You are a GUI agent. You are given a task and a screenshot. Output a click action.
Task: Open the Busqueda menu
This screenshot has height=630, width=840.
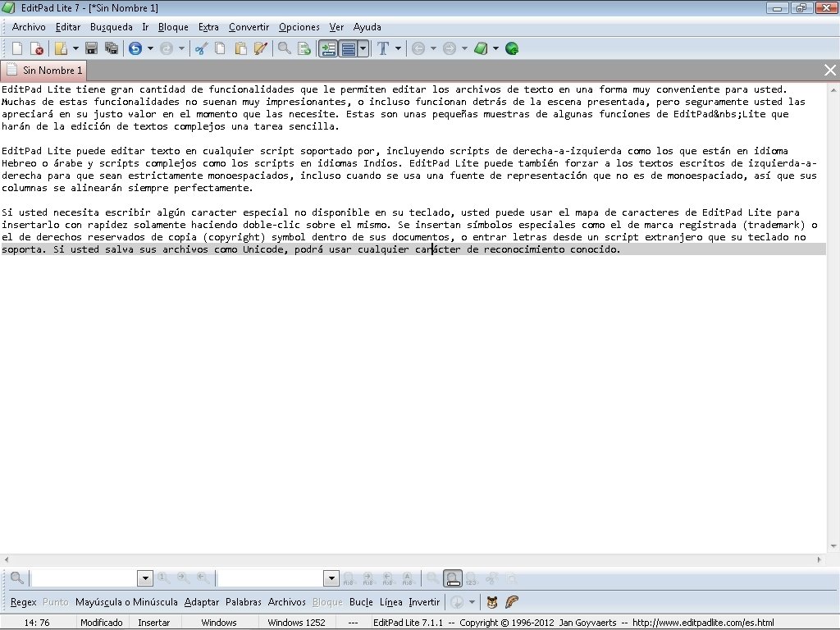[111, 27]
